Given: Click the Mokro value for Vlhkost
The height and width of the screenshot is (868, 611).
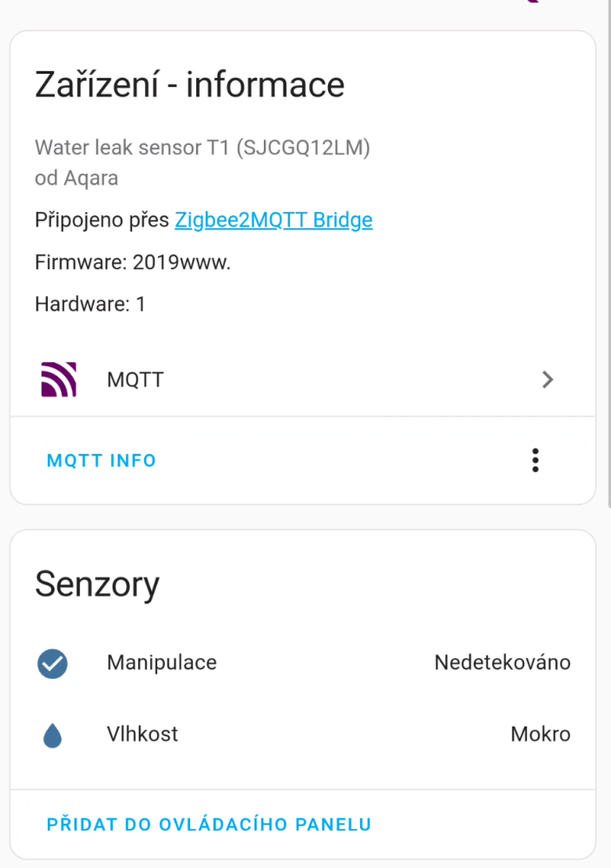Looking at the screenshot, I should pos(540,734).
